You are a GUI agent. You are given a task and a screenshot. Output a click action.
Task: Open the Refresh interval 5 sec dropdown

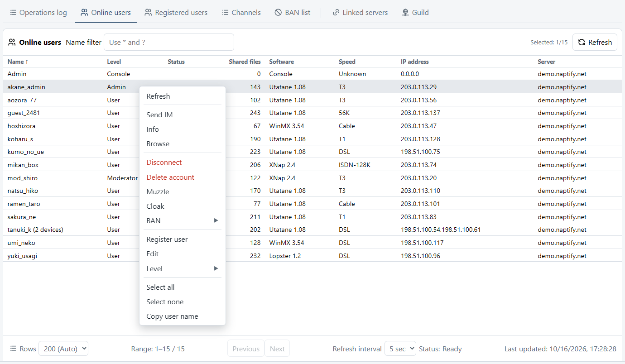point(400,349)
